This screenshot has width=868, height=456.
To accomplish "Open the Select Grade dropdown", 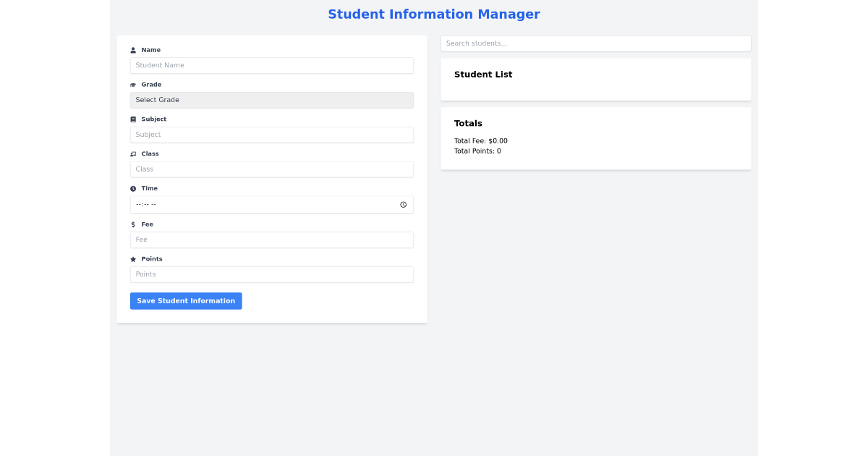I will [271, 100].
